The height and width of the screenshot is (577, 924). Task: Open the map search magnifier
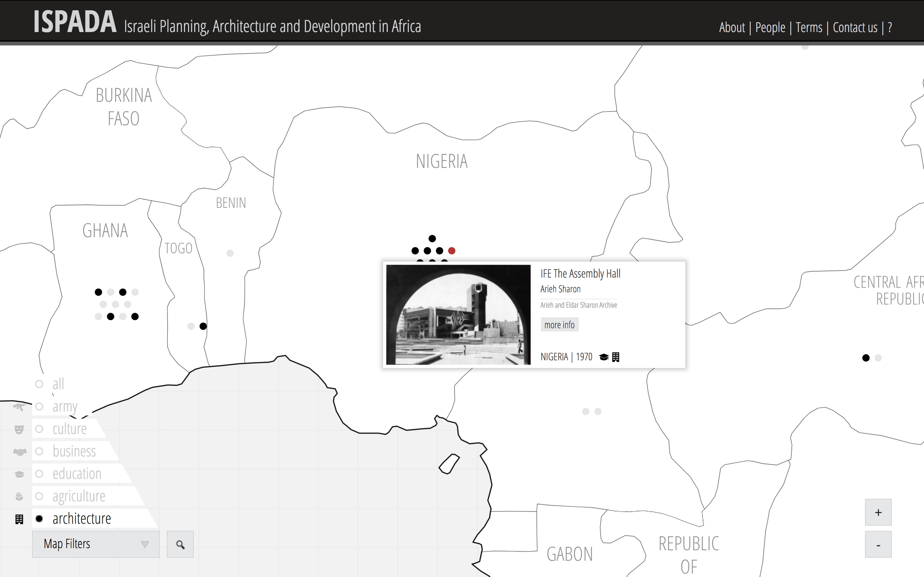point(180,544)
